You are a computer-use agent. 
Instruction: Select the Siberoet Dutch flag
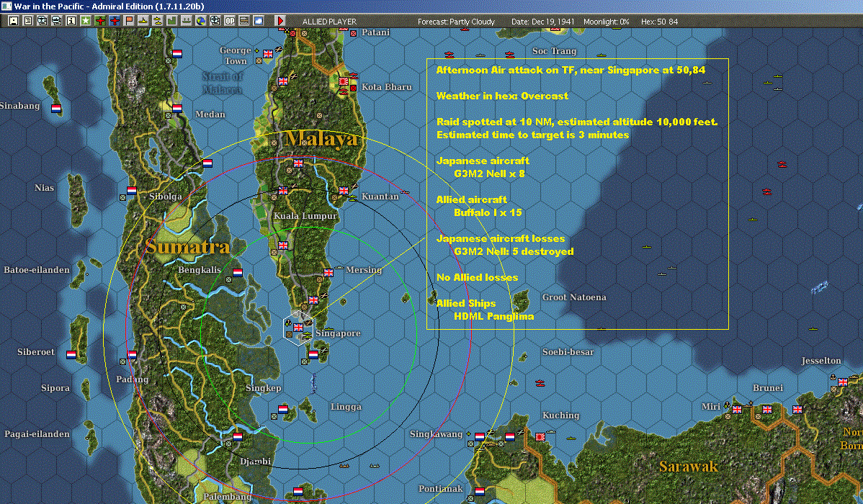(71, 355)
